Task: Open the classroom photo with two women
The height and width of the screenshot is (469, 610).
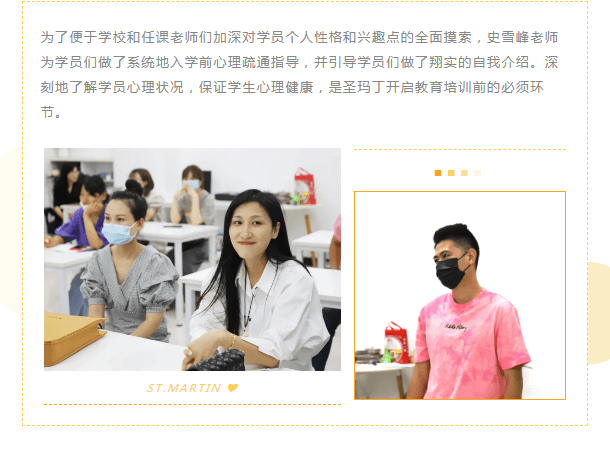Action: (192, 259)
